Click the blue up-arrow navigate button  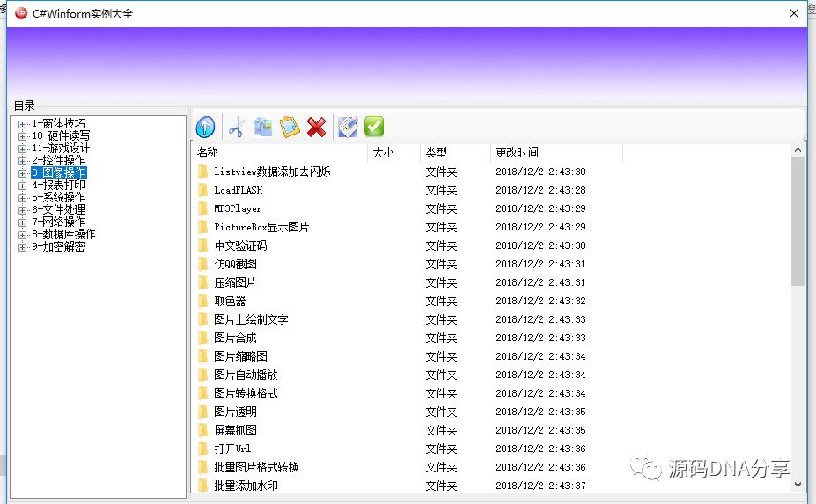[206, 127]
